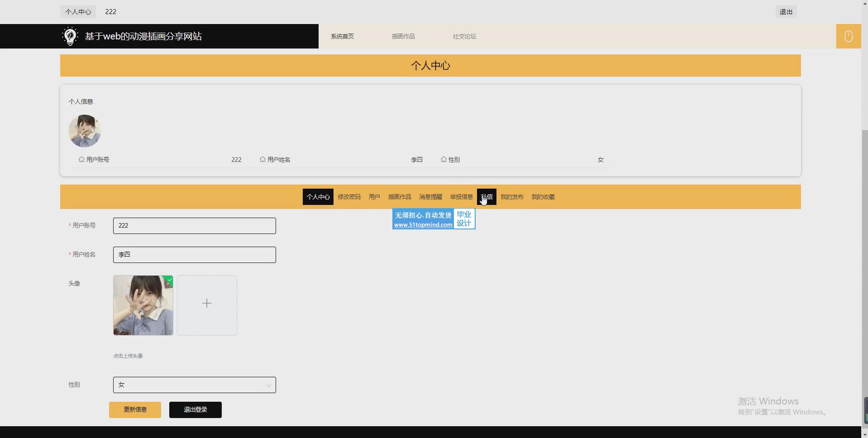Screen dimensions: 868x438
Task: Select the 消息提醒 tab
Action: click(x=430, y=197)
